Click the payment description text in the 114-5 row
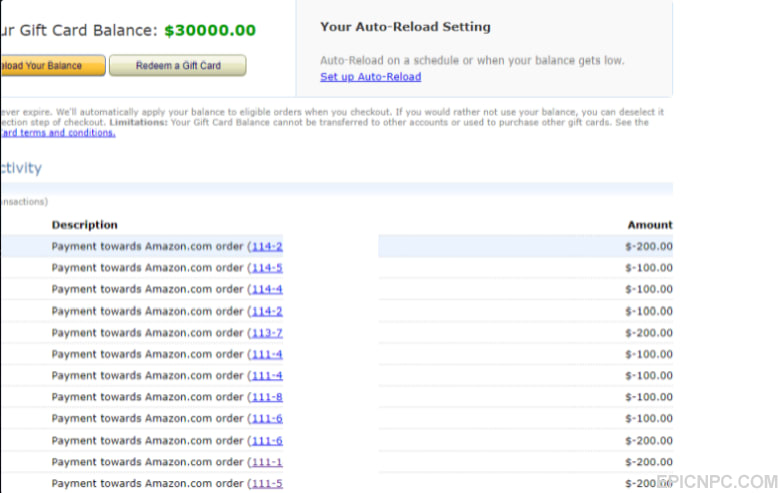This screenshot has width=784, height=493. 148,268
